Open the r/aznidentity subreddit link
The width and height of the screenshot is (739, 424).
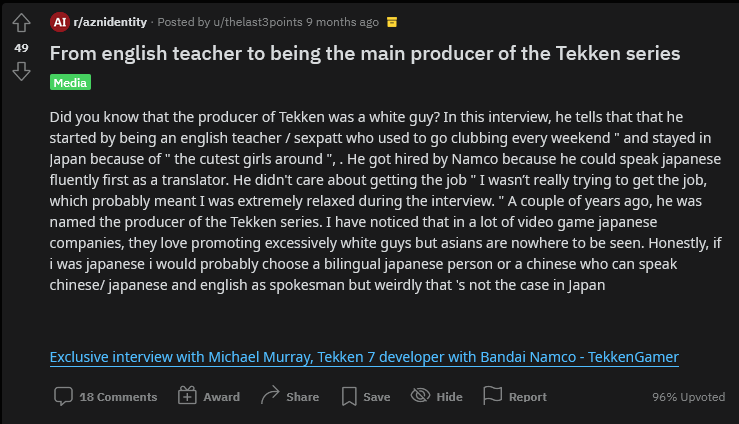coord(110,22)
